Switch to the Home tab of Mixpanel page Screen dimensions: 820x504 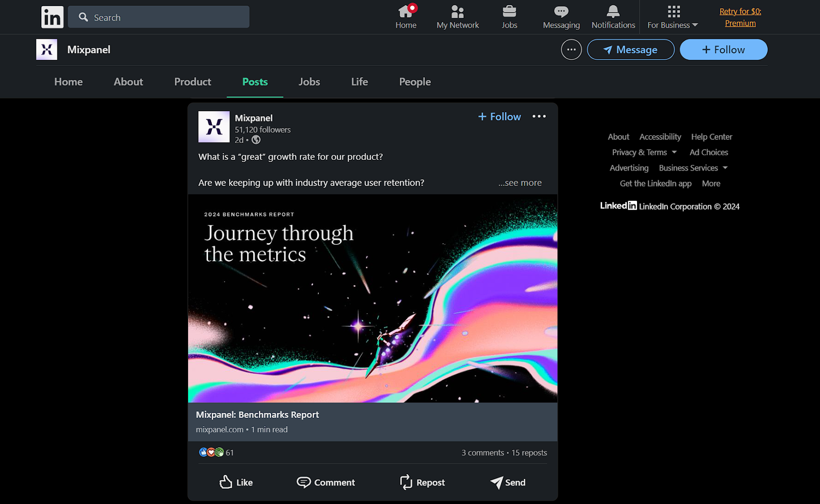[x=69, y=82]
